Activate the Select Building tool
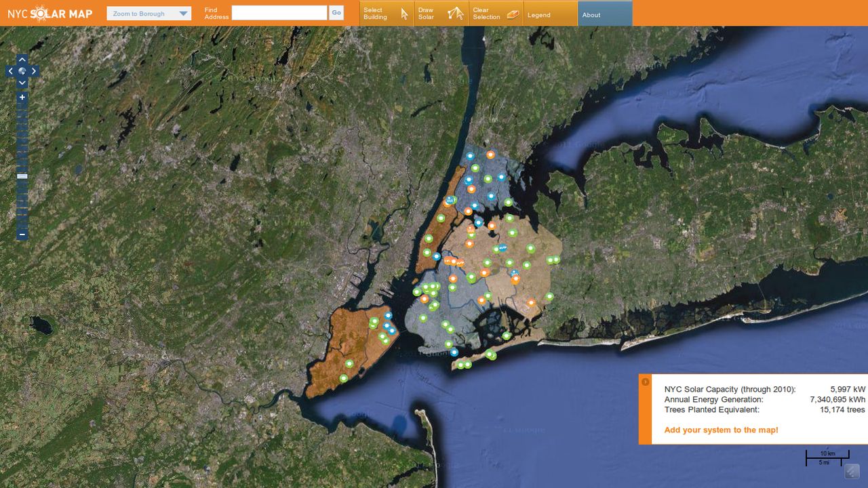The height and width of the screenshot is (488, 868). (387, 14)
